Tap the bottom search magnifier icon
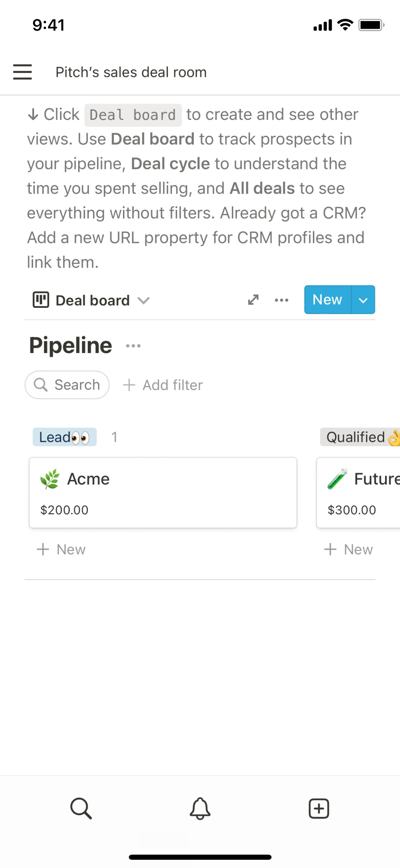Viewport: 400px width, 868px height. click(81, 808)
